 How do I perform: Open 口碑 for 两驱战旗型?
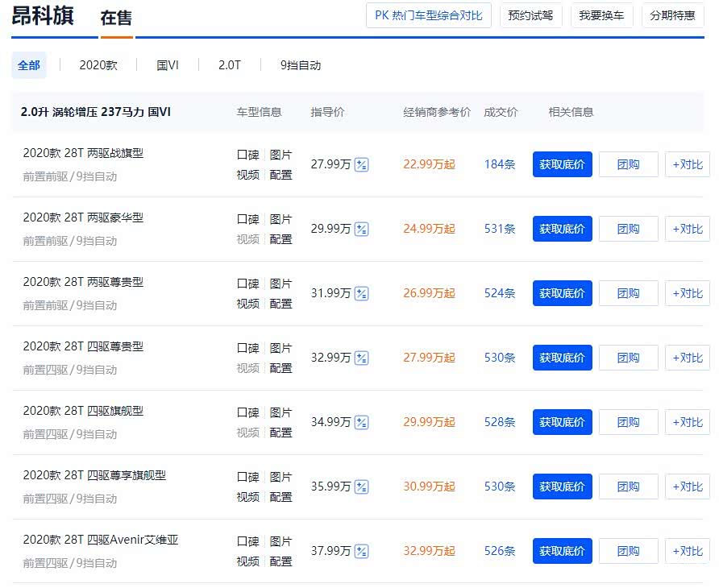point(248,155)
